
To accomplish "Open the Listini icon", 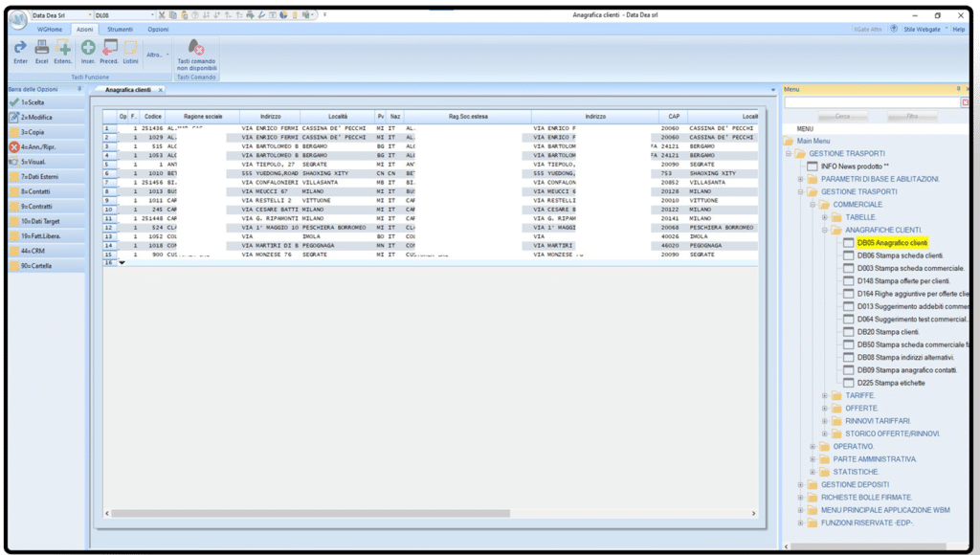I will (130, 50).
